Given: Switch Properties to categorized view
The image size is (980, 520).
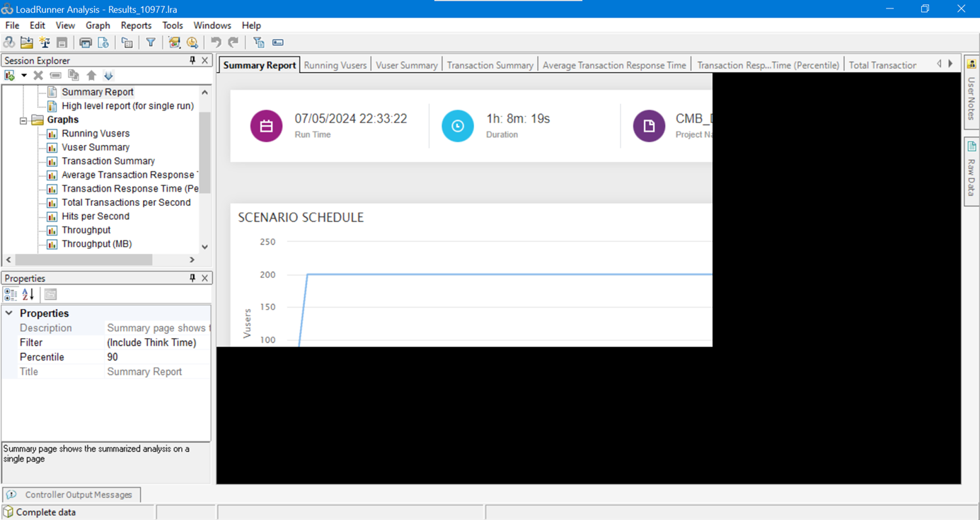Looking at the screenshot, I should (11, 294).
